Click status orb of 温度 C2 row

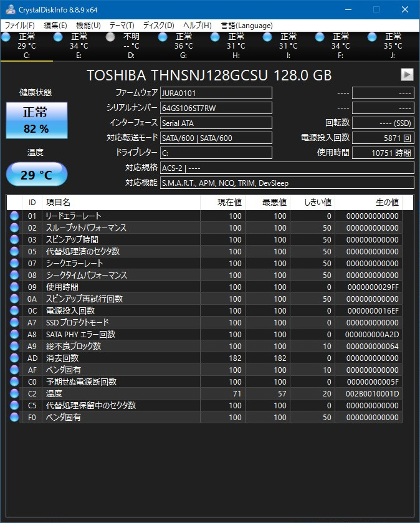point(14,393)
